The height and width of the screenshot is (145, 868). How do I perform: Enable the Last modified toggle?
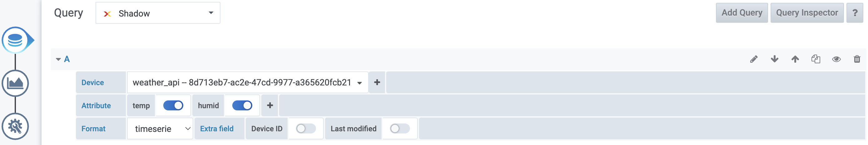[x=400, y=128]
